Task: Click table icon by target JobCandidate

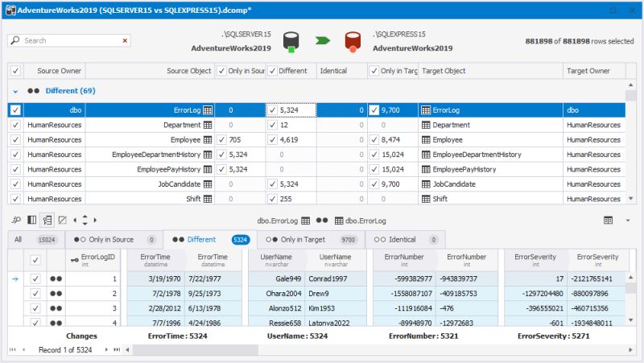Action: (426, 184)
